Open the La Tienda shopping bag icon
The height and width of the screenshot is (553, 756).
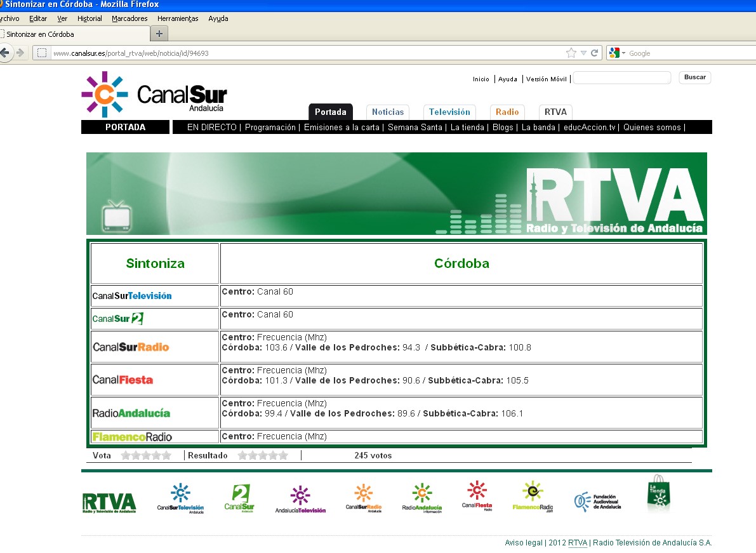[x=658, y=495]
